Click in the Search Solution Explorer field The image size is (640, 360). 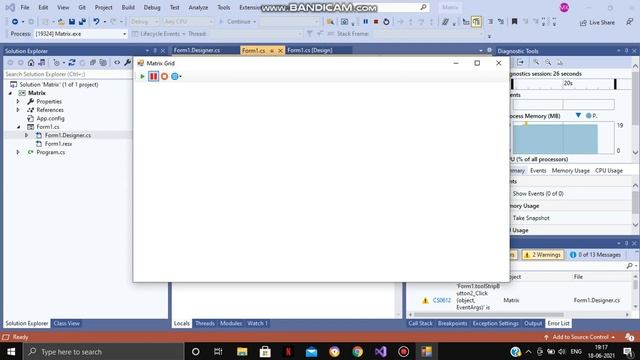(x=68, y=74)
